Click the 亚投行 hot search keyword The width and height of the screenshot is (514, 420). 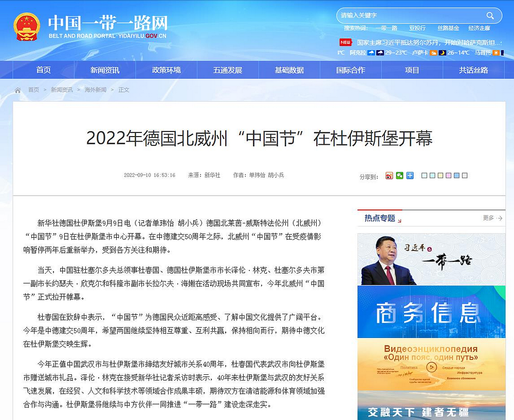pyautogui.click(x=417, y=28)
